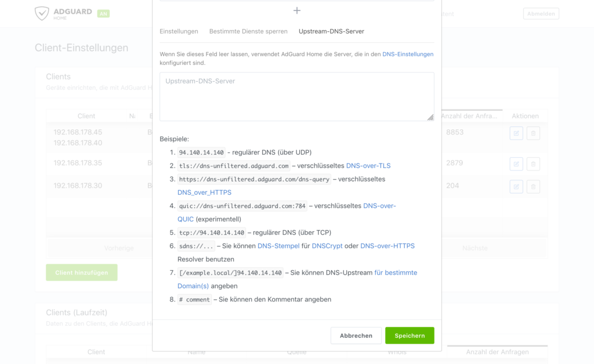Viewport: 594px width, 364px height.
Task: Click the sdns://... example code
Action: [196, 246]
